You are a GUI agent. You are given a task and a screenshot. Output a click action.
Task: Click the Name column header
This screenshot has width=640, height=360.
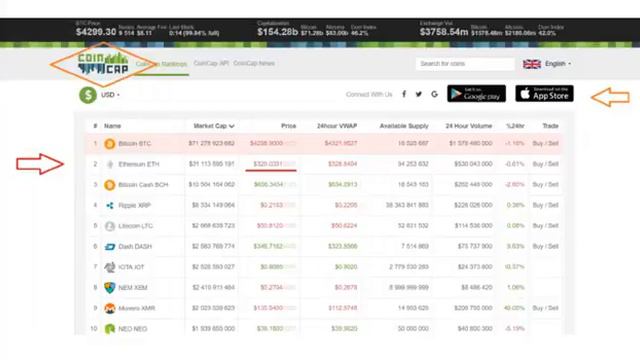click(x=112, y=126)
